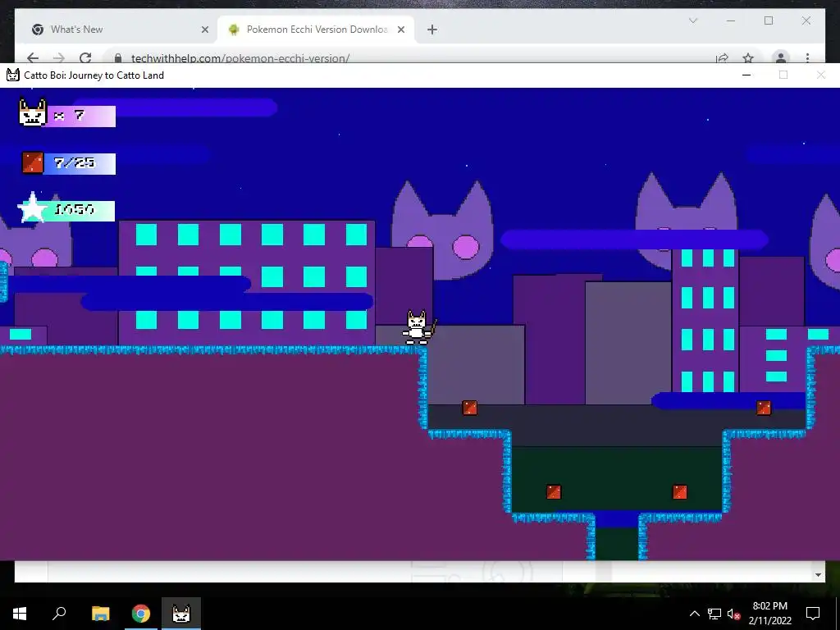Share this page via Chrome's share icon
The height and width of the screenshot is (630, 840).
pyautogui.click(x=722, y=58)
